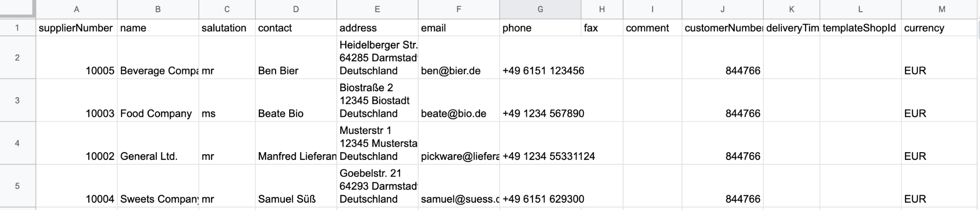Click the supplierNumber header cell
The width and height of the screenshot is (980, 210).
(76, 28)
